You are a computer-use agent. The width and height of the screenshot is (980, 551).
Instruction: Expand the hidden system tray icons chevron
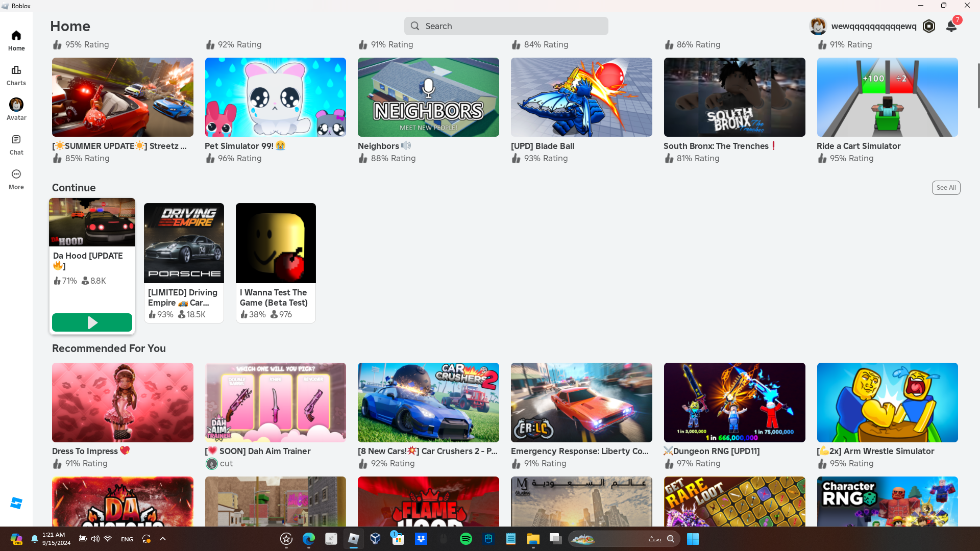point(163,539)
